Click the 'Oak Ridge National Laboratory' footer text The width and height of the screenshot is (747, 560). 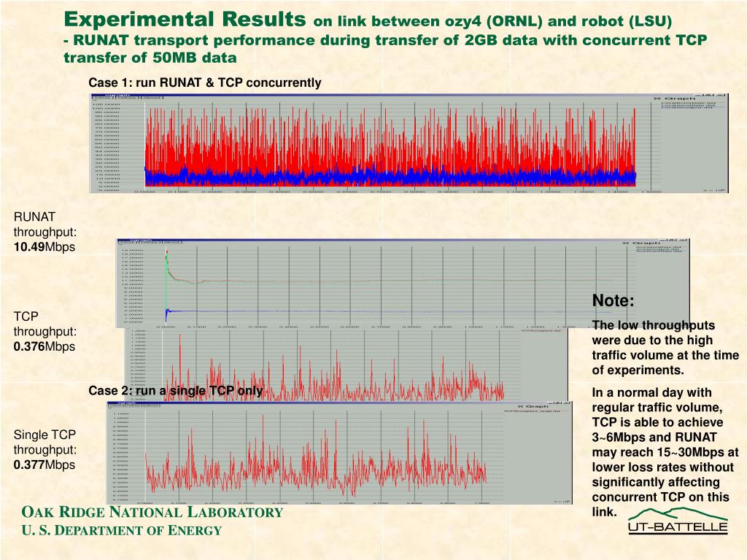(x=152, y=512)
